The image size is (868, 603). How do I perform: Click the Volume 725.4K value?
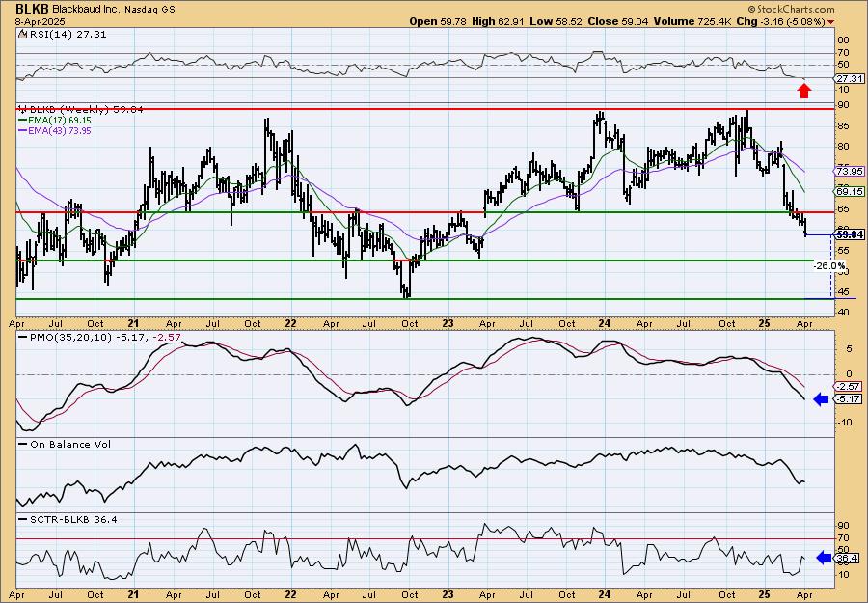point(693,21)
